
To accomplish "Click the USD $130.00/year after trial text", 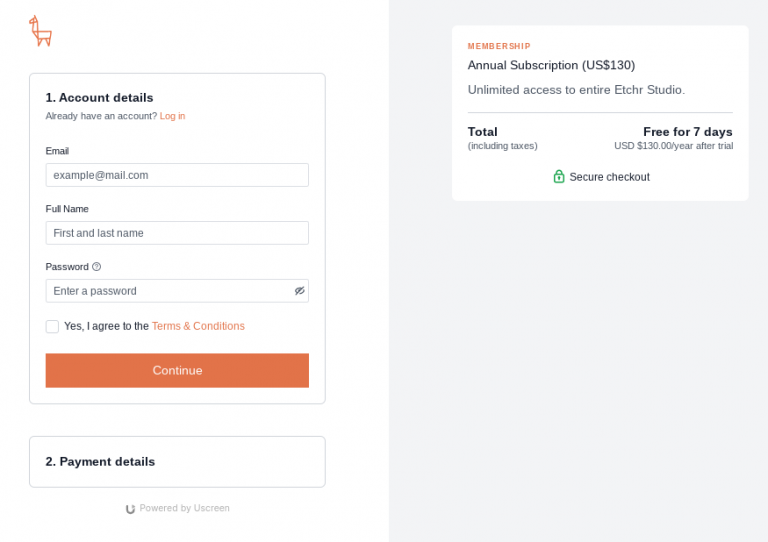I will coord(673,146).
